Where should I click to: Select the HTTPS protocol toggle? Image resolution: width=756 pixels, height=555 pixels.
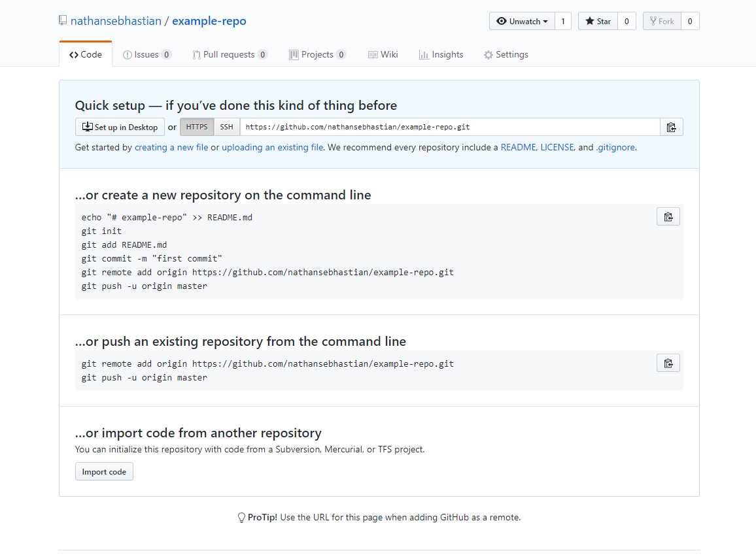(197, 127)
